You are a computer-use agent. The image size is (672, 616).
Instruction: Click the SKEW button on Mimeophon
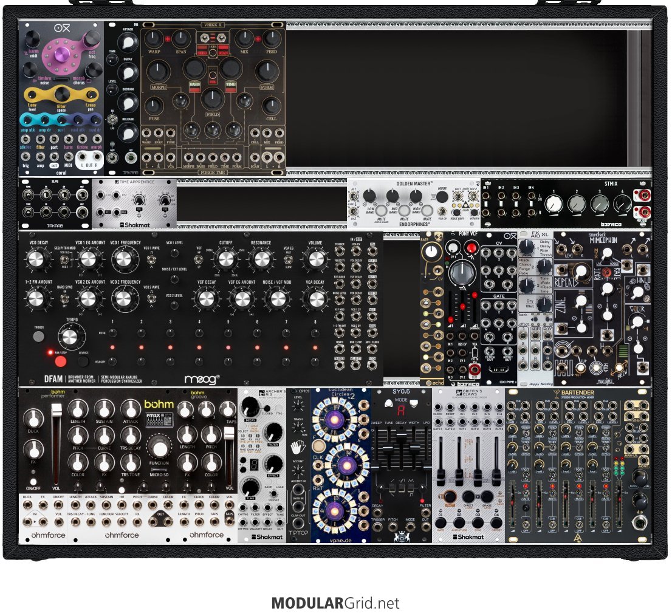point(619,368)
